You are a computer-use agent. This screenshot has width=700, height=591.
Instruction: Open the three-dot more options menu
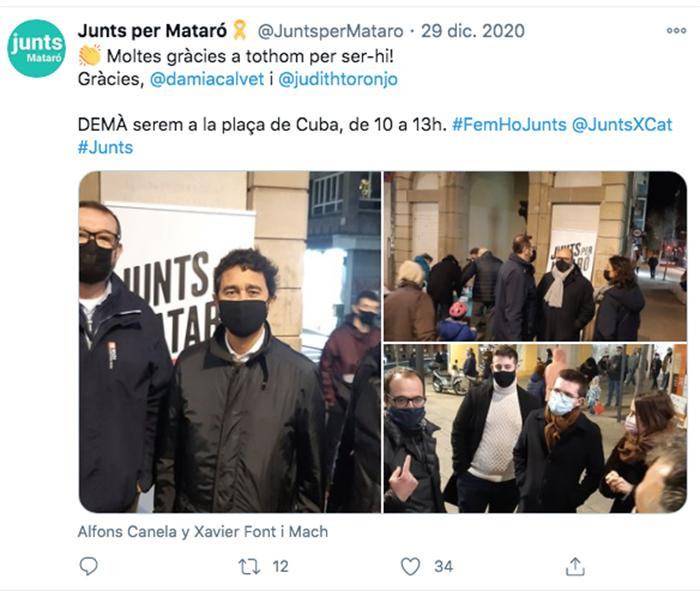(x=676, y=30)
